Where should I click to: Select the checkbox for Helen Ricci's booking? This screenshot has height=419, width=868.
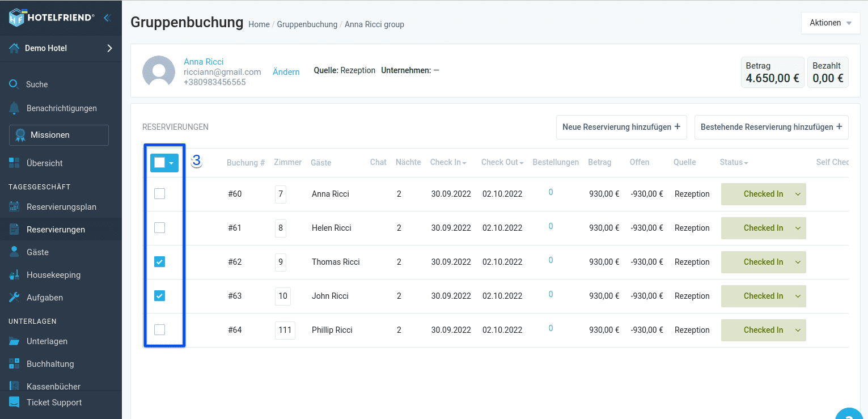click(160, 228)
